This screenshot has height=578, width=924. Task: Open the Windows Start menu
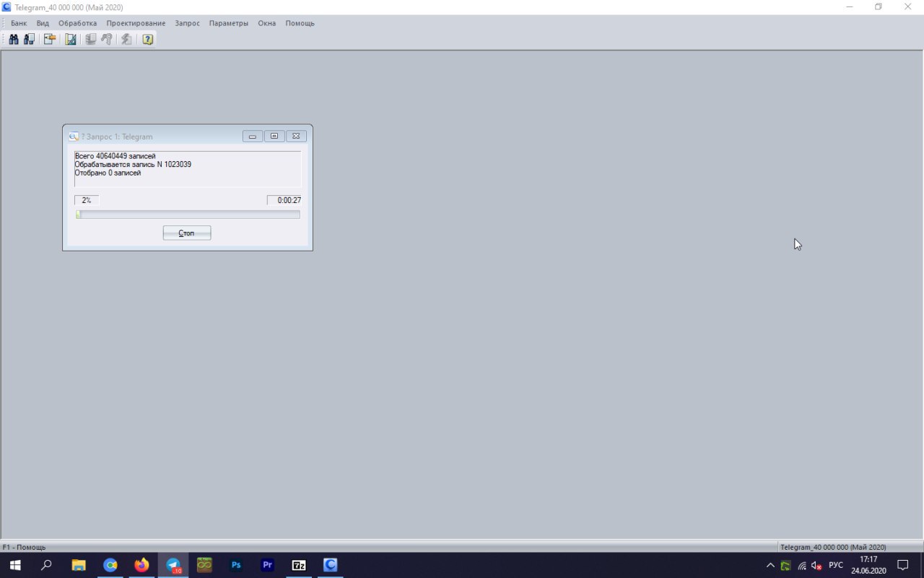15,565
